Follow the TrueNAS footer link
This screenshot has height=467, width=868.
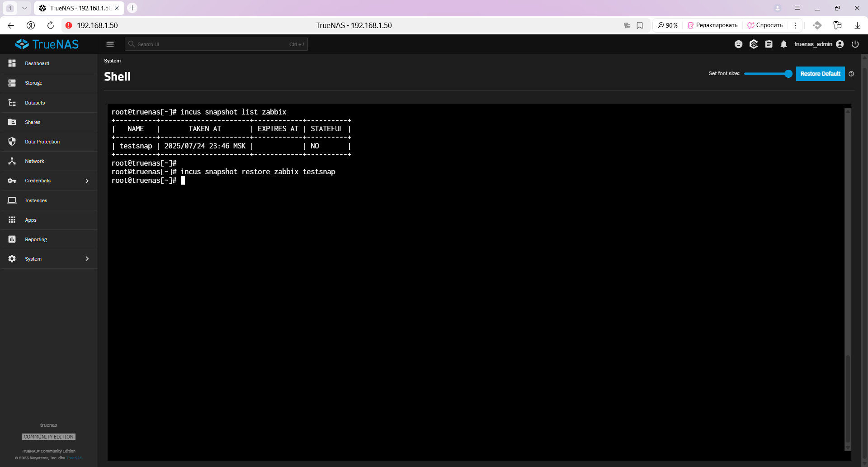tap(75, 458)
